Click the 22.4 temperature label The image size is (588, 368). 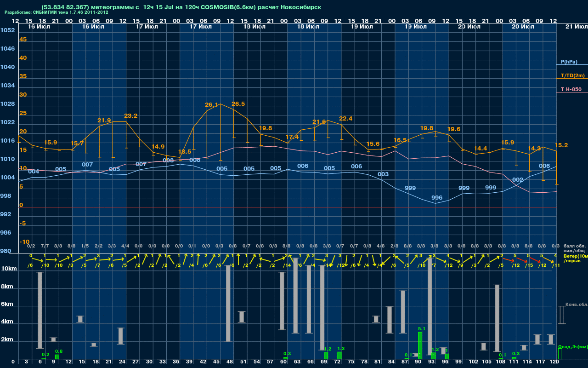(x=345, y=119)
